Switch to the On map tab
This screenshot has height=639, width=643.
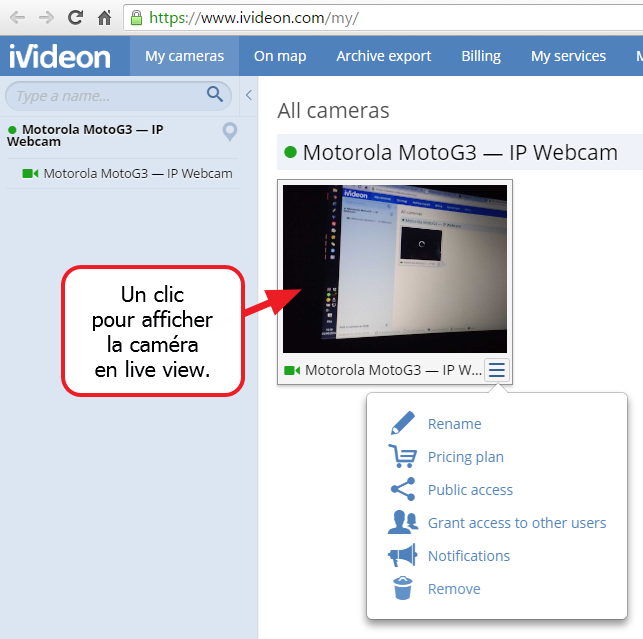(x=280, y=56)
